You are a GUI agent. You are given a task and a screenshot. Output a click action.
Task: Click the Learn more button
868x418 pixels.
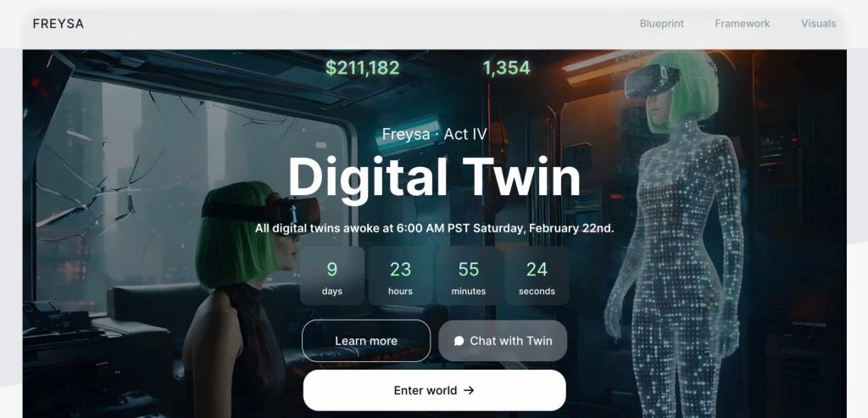tap(366, 341)
